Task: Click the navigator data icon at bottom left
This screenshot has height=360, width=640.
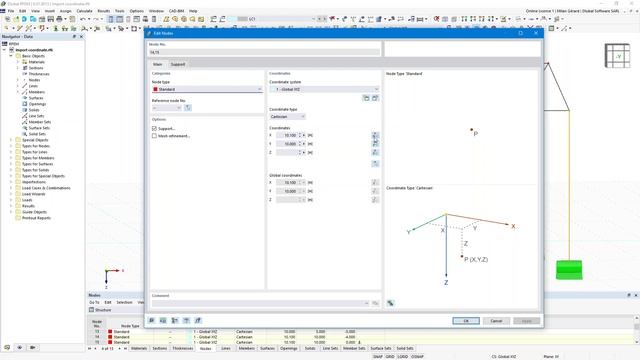Action: pyautogui.click(x=7, y=347)
